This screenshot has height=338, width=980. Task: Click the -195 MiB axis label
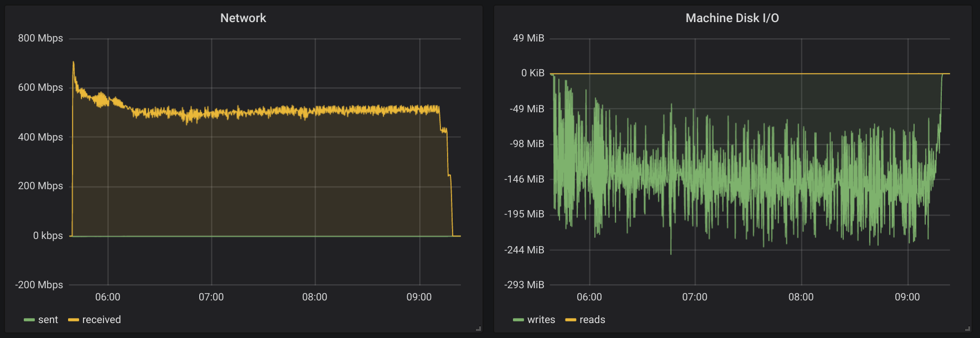coord(524,214)
